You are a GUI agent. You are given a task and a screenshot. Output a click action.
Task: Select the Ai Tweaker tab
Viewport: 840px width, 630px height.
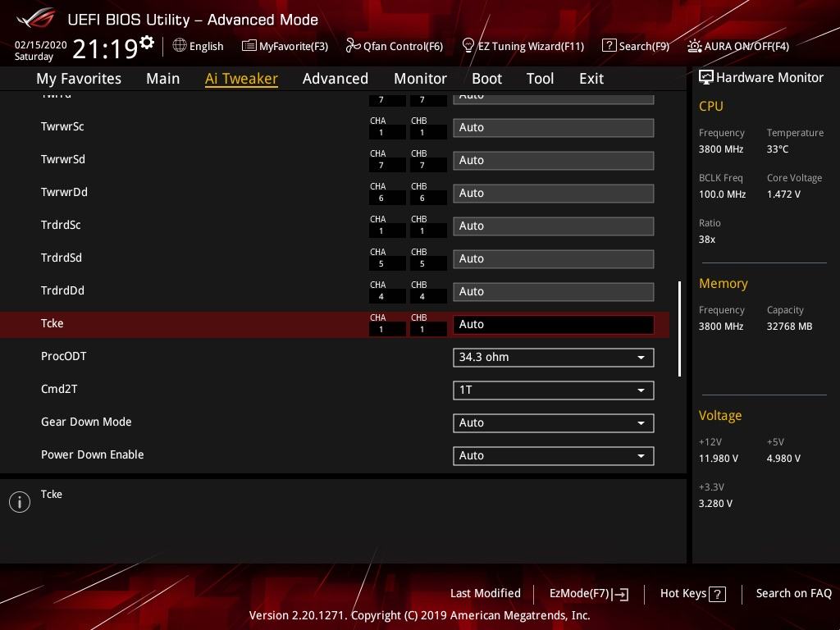pos(242,79)
